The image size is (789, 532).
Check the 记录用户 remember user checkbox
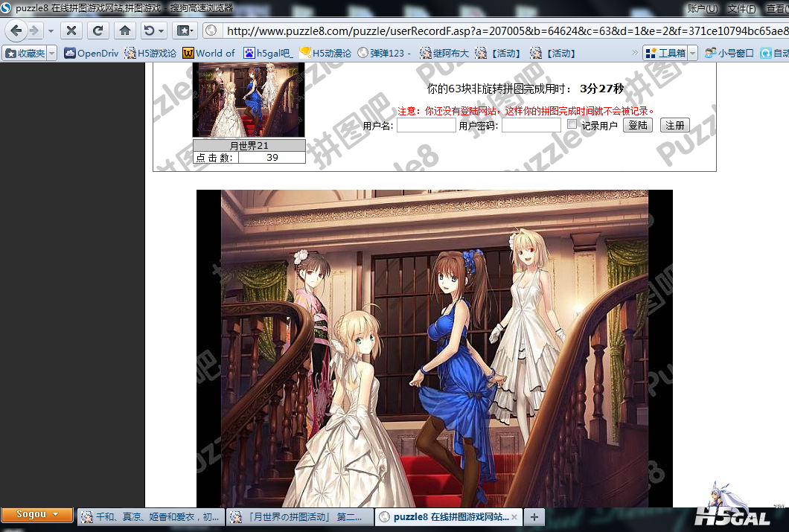(572, 124)
